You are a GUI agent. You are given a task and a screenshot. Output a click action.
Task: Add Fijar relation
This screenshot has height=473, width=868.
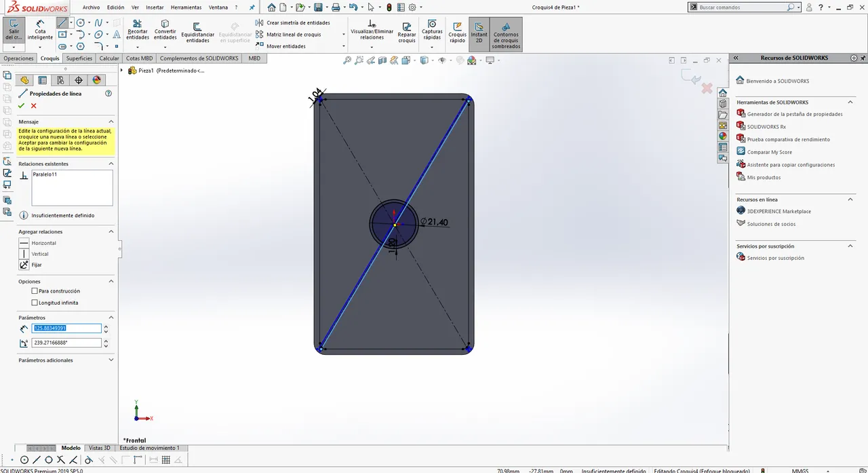[31, 265]
